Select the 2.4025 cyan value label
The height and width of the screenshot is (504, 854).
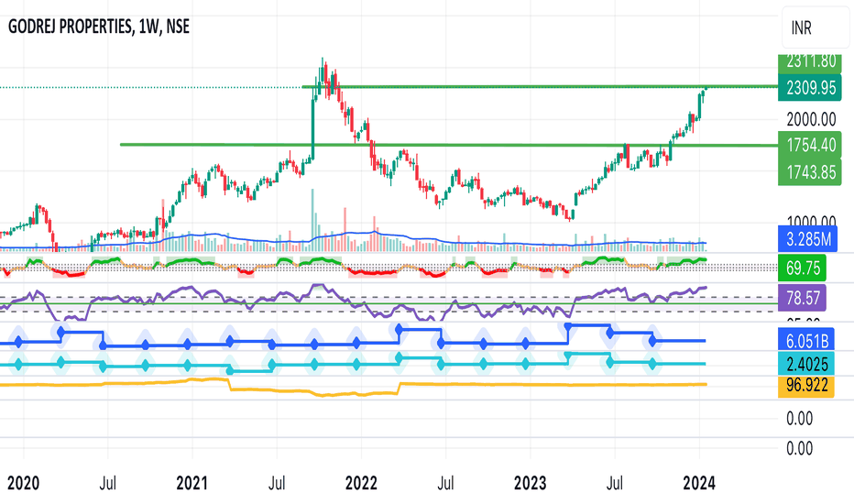(x=806, y=364)
